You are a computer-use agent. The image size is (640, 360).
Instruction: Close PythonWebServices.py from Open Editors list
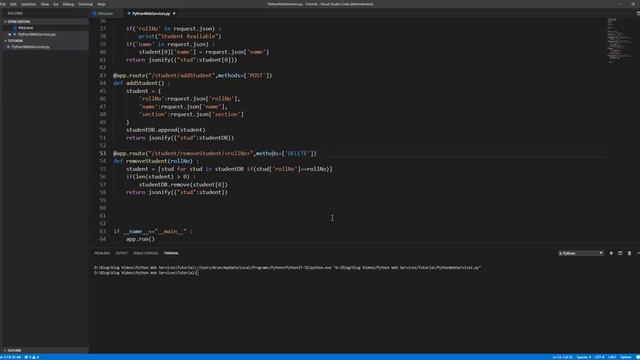(10, 34)
